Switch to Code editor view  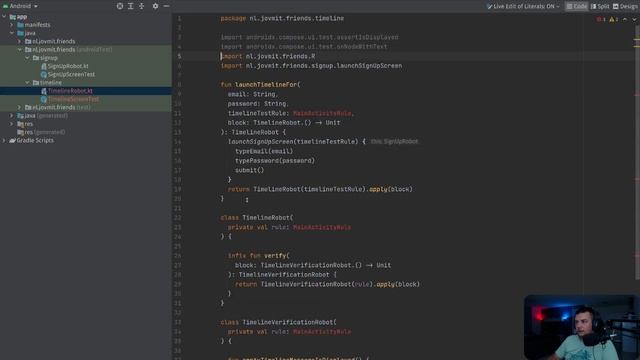(x=576, y=6)
